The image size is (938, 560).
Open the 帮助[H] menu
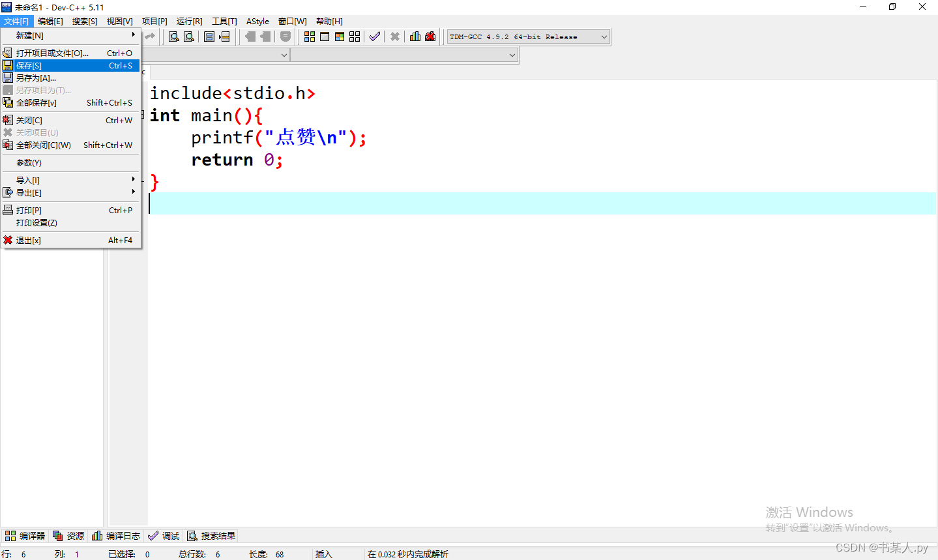click(x=329, y=22)
